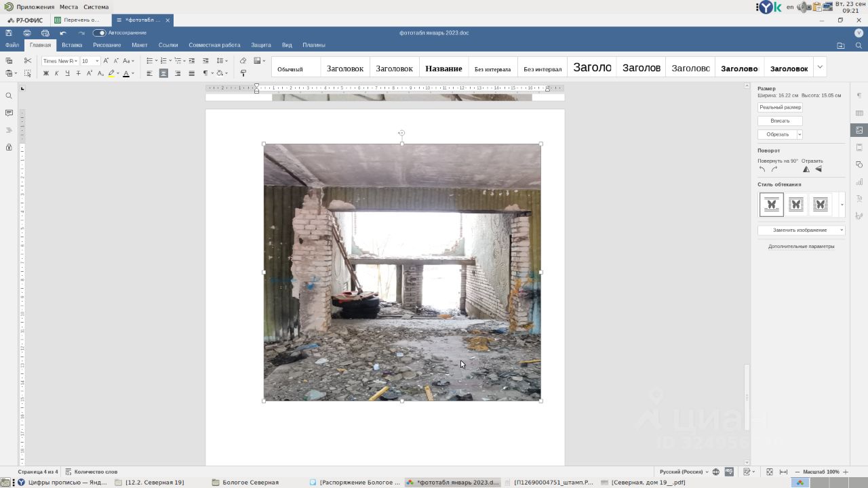The width and height of the screenshot is (868, 488).
Task: Rotate image 90° clockwise
Action: 774,169
